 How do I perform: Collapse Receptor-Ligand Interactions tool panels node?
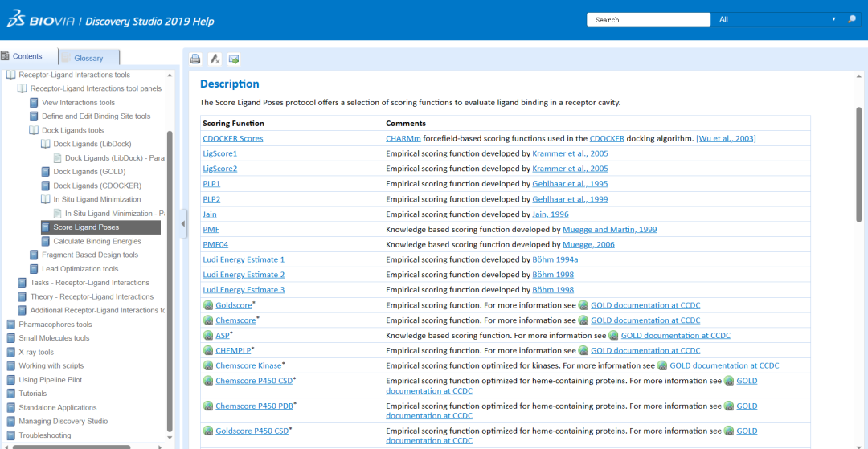coord(23,88)
